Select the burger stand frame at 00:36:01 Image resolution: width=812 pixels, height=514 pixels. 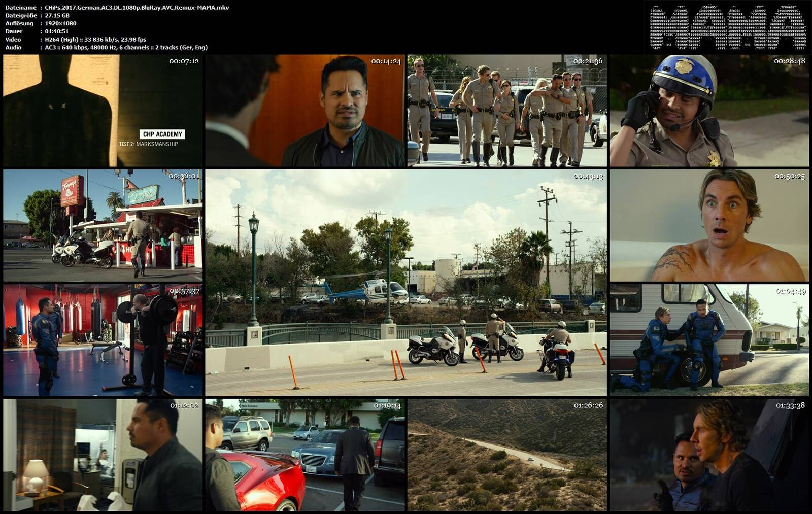(103, 225)
